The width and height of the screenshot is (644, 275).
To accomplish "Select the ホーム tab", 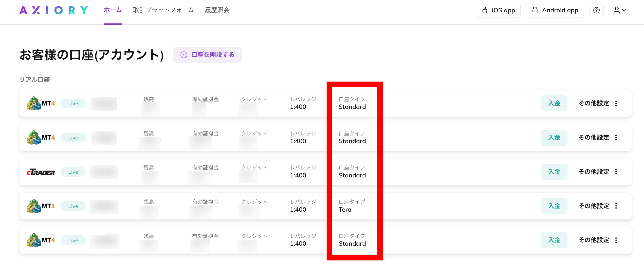I will pos(113,10).
